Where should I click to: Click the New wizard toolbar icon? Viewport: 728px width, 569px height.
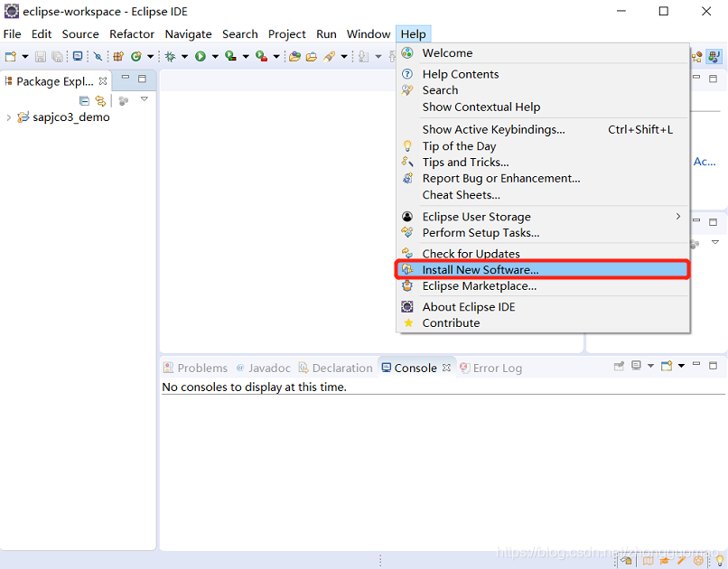[x=10, y=57]
